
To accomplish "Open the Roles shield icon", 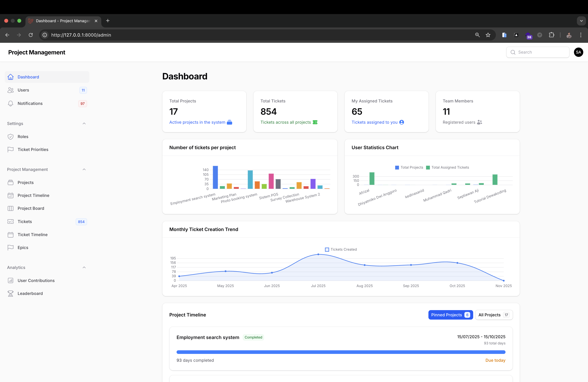I will point(10,137).
